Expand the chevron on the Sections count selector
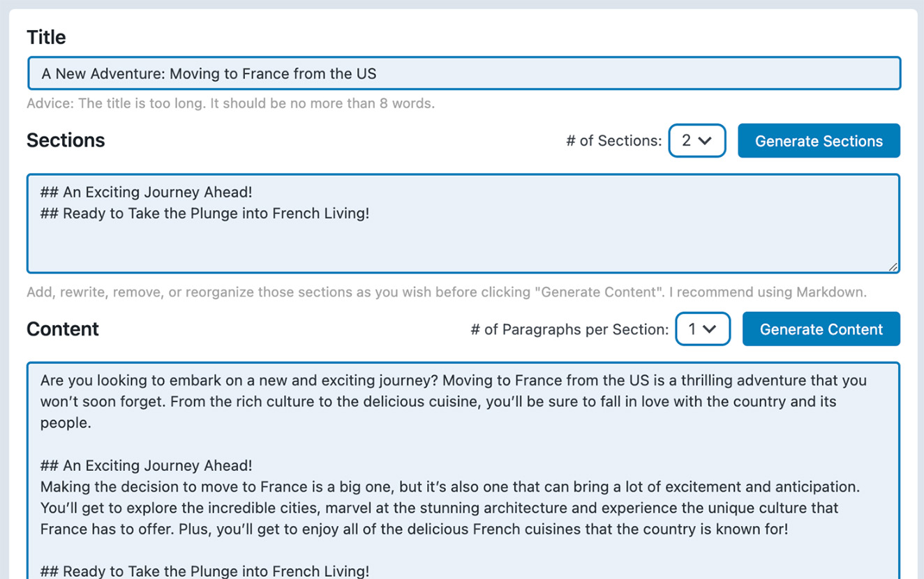The image size is (924, 579). 708,140
